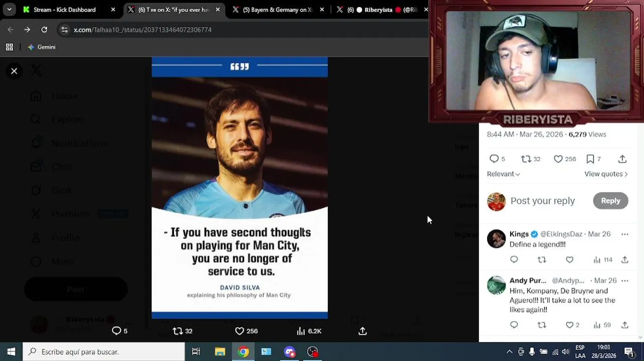The image size is (644, 361).
Task: Open site information icon in address bar
Action: click(64, 30)
